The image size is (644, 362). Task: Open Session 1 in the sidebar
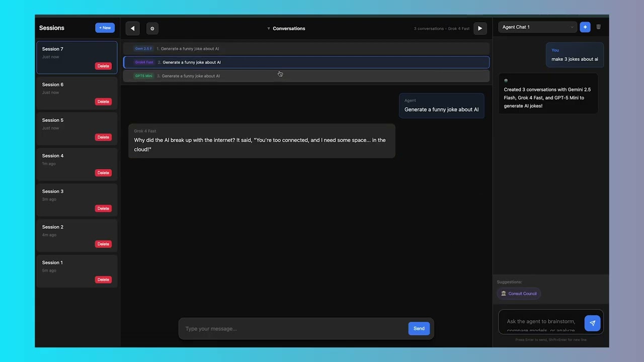[76, 271]
